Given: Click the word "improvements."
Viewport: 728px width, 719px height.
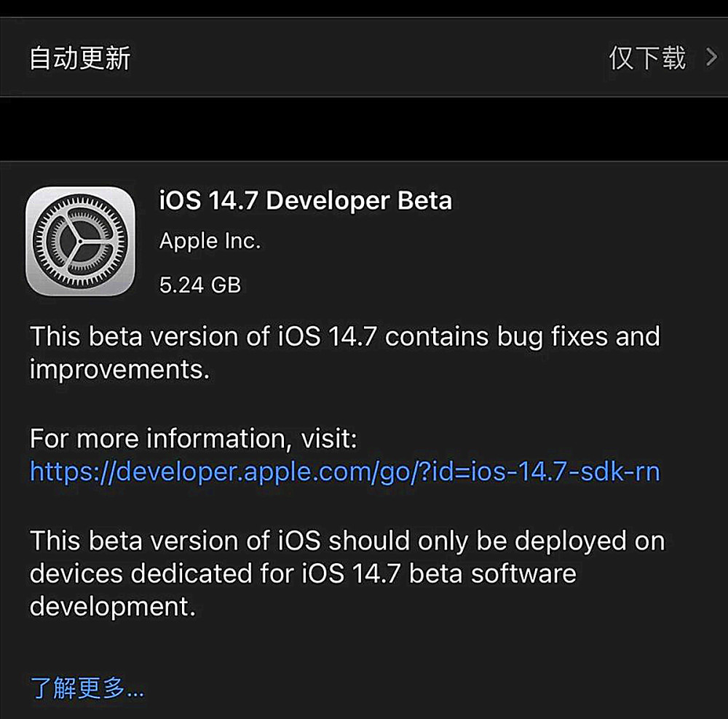Looking at the screenshot, I should pos(119,370).
